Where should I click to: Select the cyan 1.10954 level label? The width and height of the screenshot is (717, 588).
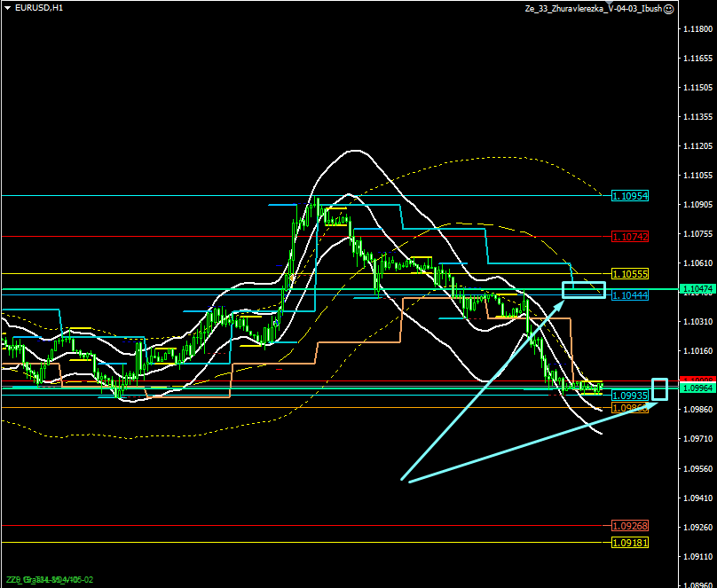click(x=630, y=196)
